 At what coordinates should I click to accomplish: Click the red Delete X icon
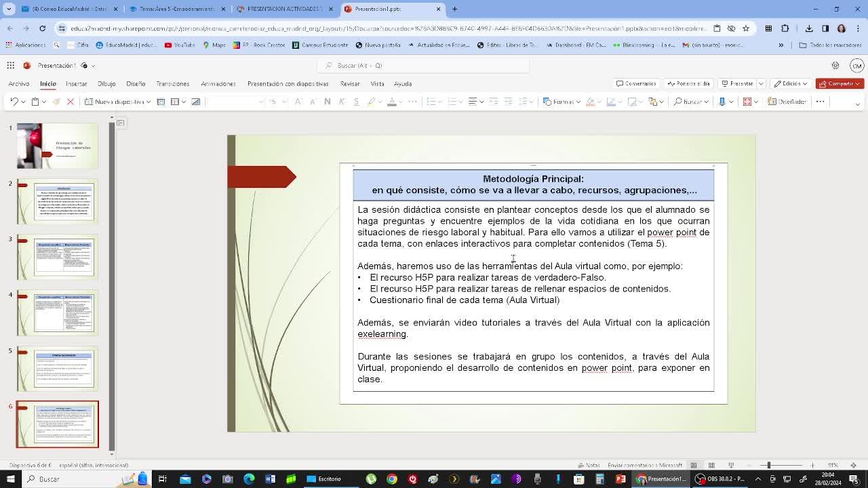(70, 102)
